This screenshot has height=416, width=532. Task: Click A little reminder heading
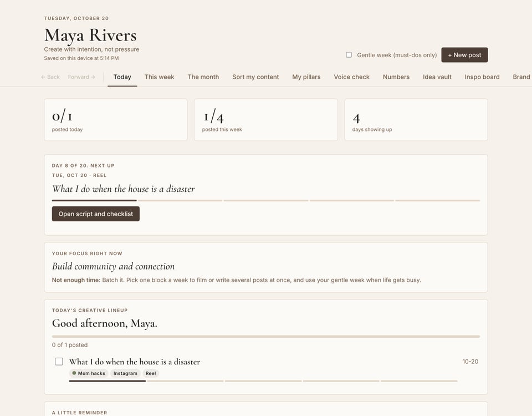click(79, 413)
